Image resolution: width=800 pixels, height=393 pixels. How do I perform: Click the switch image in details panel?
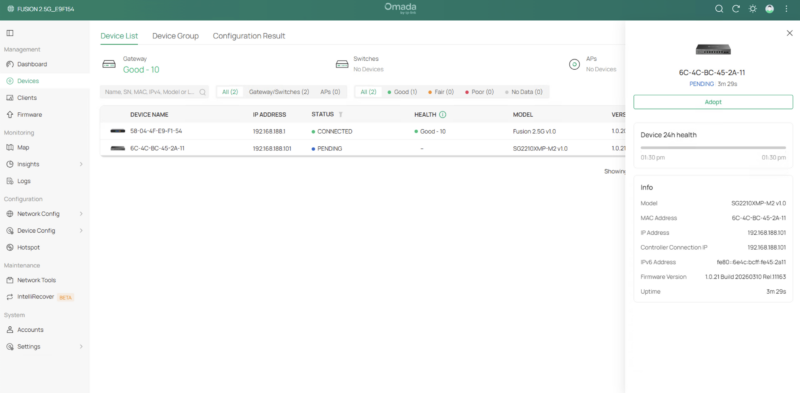(713, 50)
